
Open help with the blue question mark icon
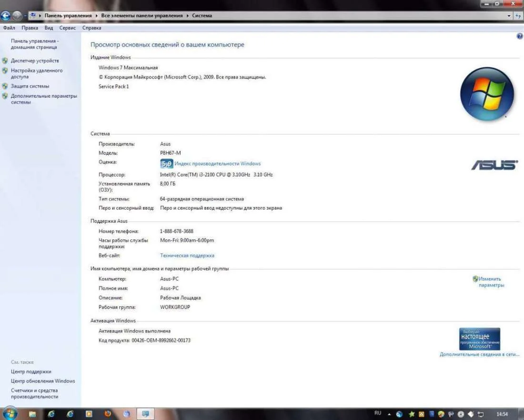pyautogui.click(x=520, y=36)
